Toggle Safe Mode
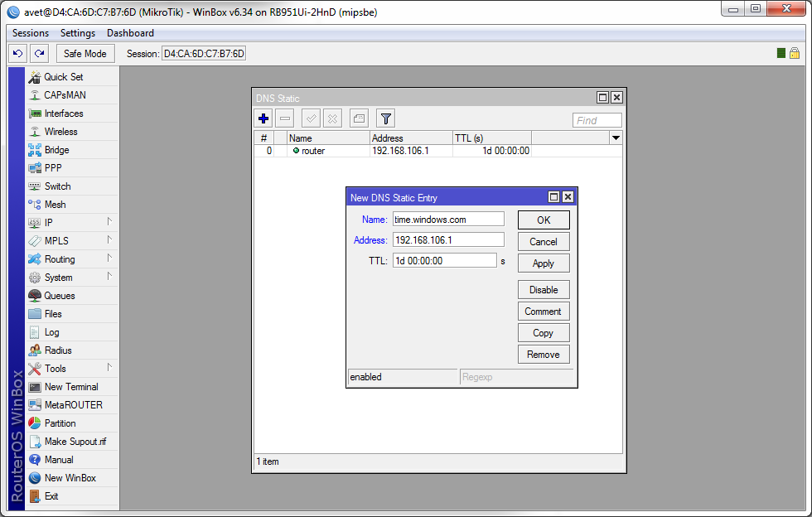Image resolution: width=812 pixels, height=517 pixels. [85, 54]
